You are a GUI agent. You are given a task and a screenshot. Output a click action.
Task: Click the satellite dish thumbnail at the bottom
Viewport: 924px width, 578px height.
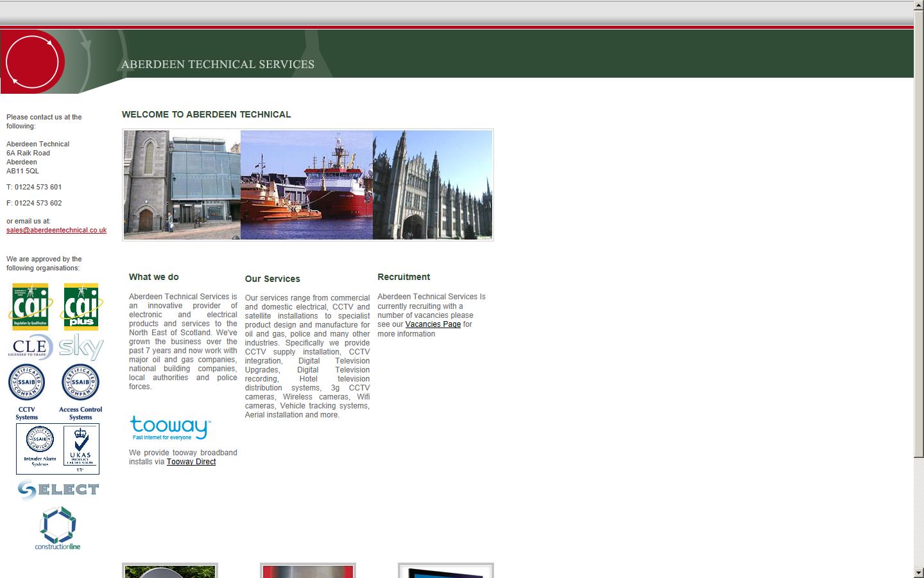point(169,570)
